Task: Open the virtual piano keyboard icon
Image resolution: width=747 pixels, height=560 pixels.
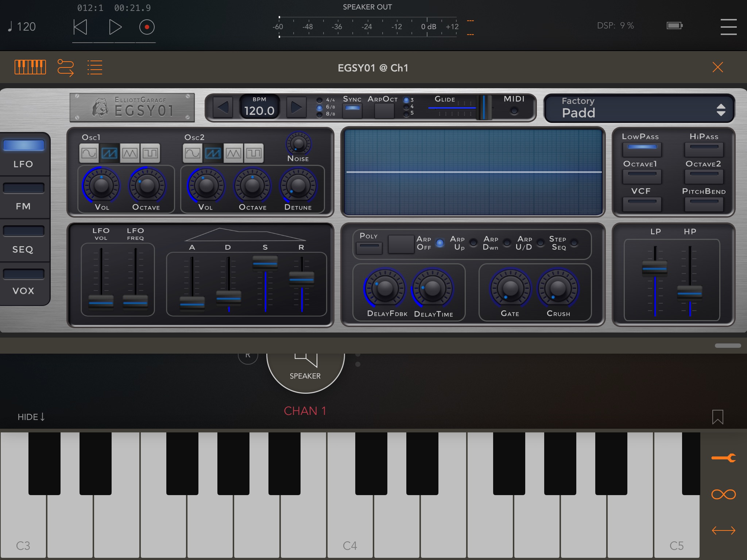Action: click(x=31, y=67)
